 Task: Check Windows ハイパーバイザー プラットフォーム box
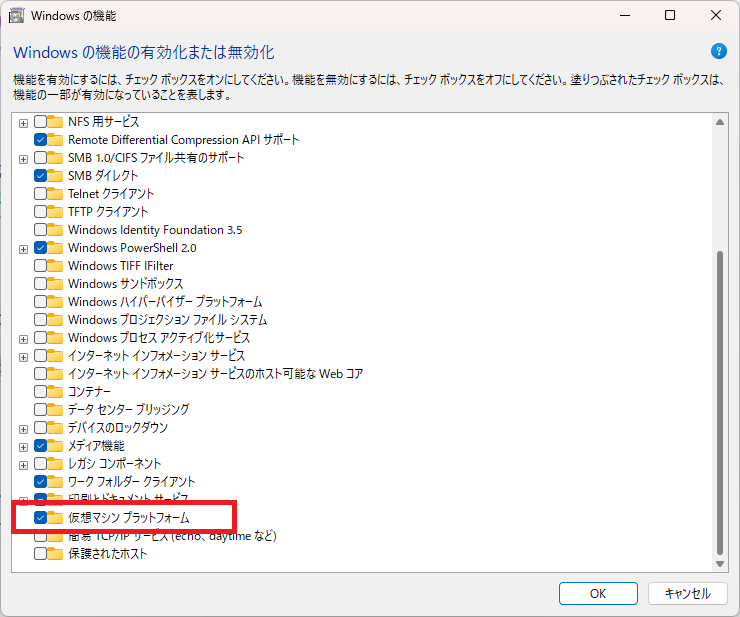click(x=40, y=302)
